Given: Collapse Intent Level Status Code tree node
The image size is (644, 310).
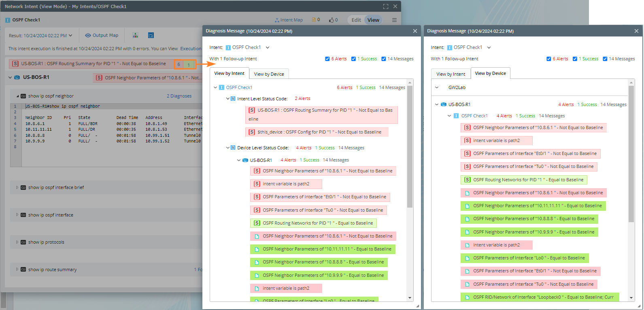Looking at the screenshot, I should coord(228,99).
